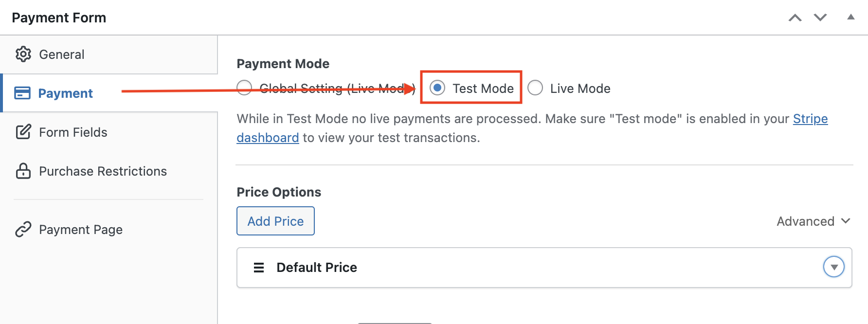Select the General settings gear icon
The image size is (868, 324).
(23, 54)
